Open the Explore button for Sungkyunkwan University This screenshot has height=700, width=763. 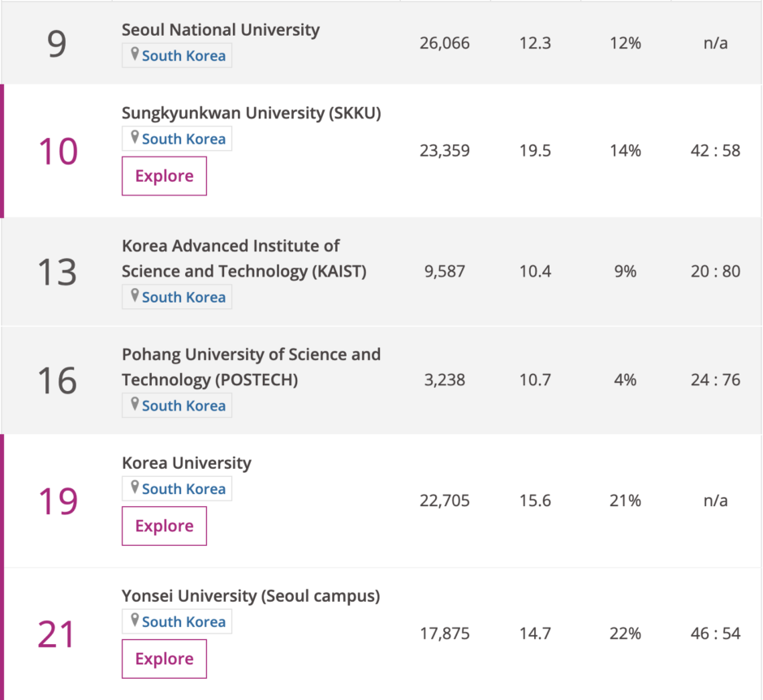[x=164, y=175]
